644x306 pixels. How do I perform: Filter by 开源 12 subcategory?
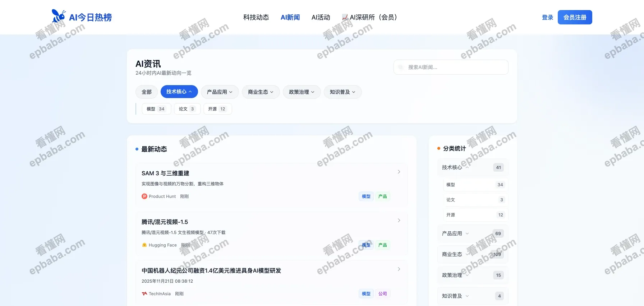coord(217,109)
